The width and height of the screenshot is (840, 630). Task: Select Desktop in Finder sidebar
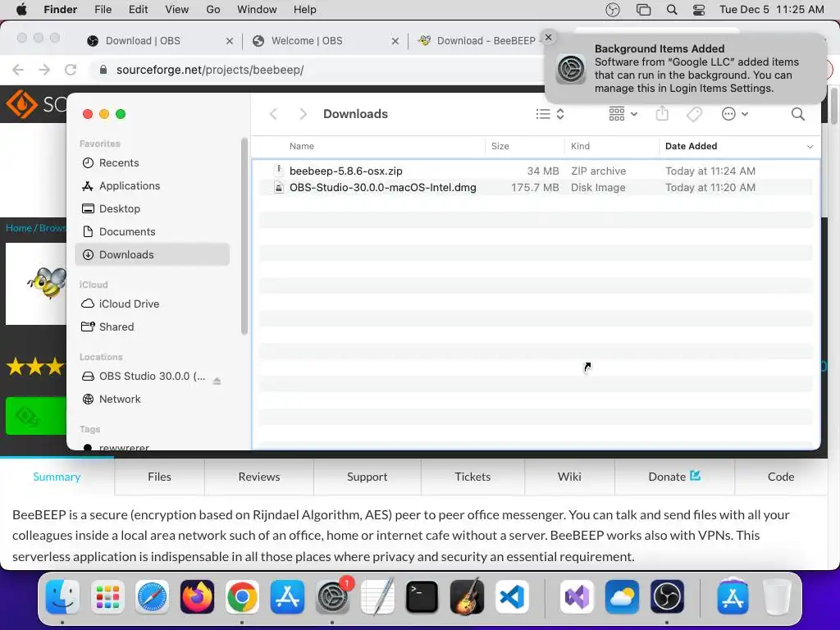[x=153, y=209]
